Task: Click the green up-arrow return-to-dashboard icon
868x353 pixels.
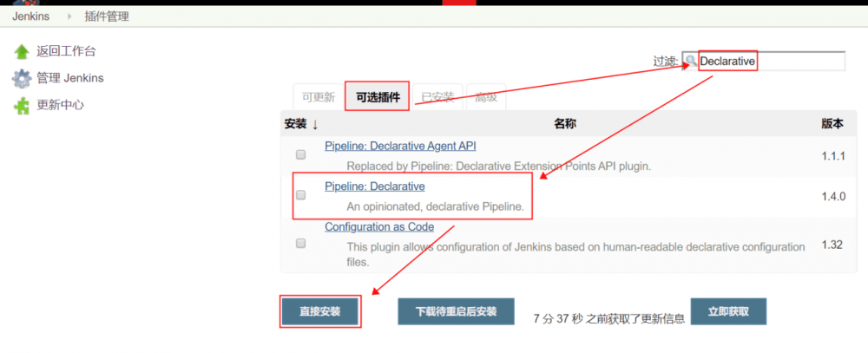Action: [x=22, y=52]
